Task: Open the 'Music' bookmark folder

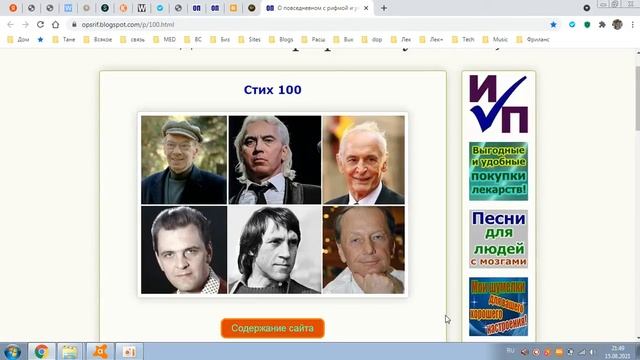Action: 495,40
